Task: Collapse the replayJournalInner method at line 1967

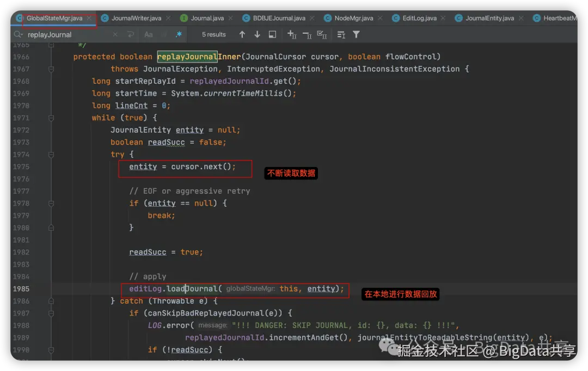Action: tap(51, 69)
